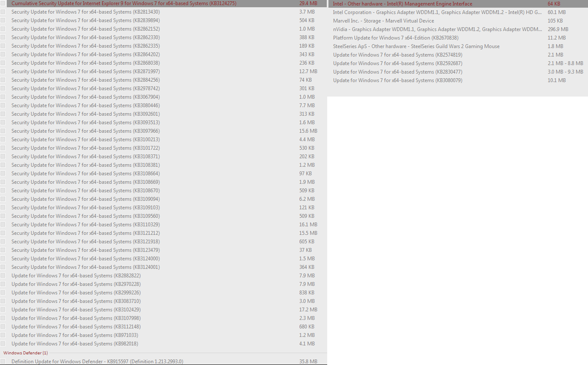Tick the checkbox for Update KB2882822
Image resolution: width=588 pixels, height=365 pixels.
pyautogui.click(x=3, y=276)
